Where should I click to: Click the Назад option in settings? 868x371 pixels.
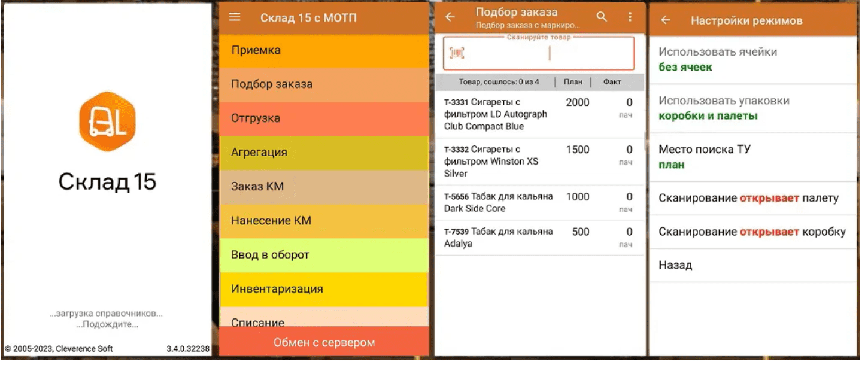coord(752,266)
